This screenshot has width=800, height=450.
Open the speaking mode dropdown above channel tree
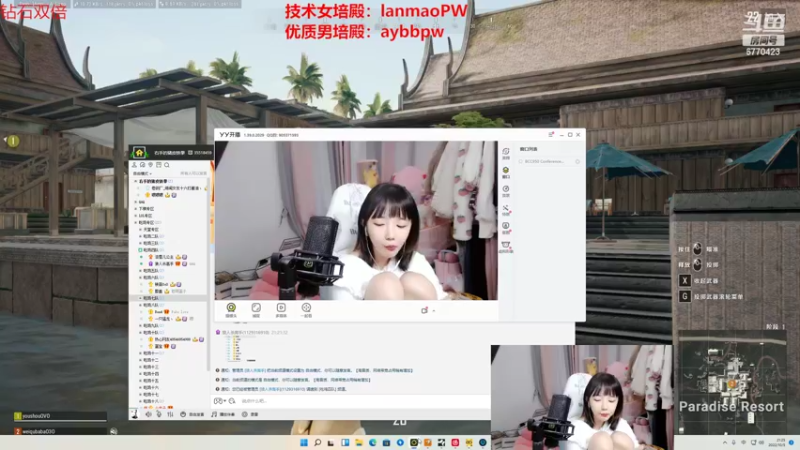143,173
